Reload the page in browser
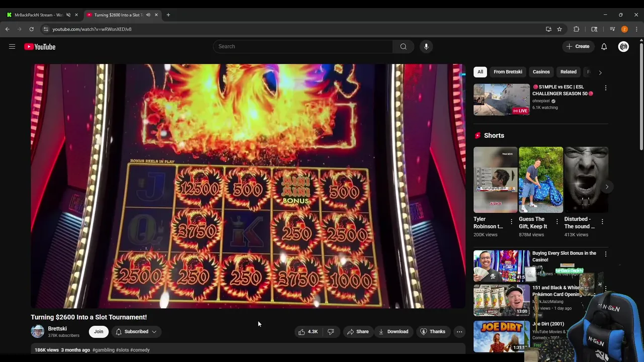Image resolution: width=644 pixels, height=362 pixels. point(32,29)
